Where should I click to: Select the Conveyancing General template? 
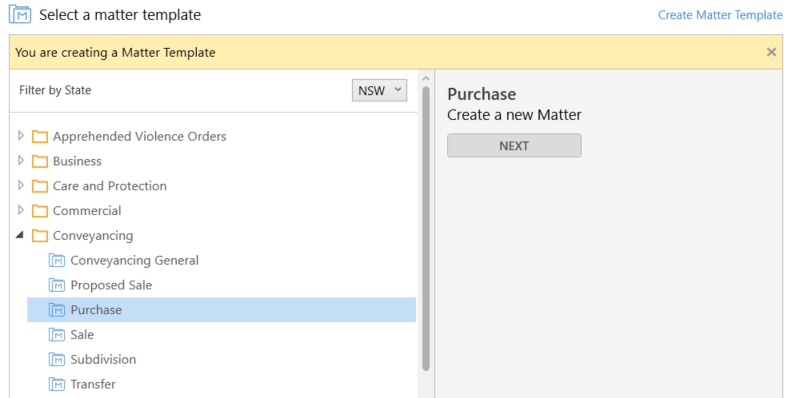click(134, 260)
